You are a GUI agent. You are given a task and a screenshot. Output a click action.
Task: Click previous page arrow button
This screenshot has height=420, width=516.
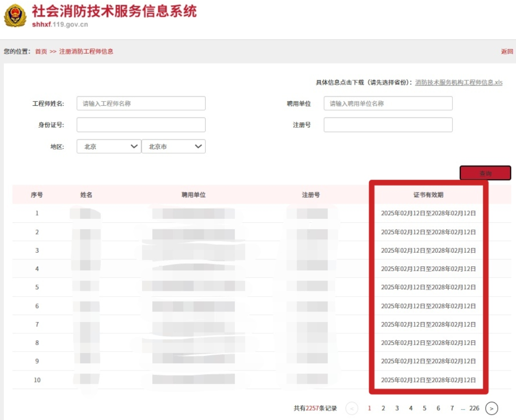pos(352,408)
